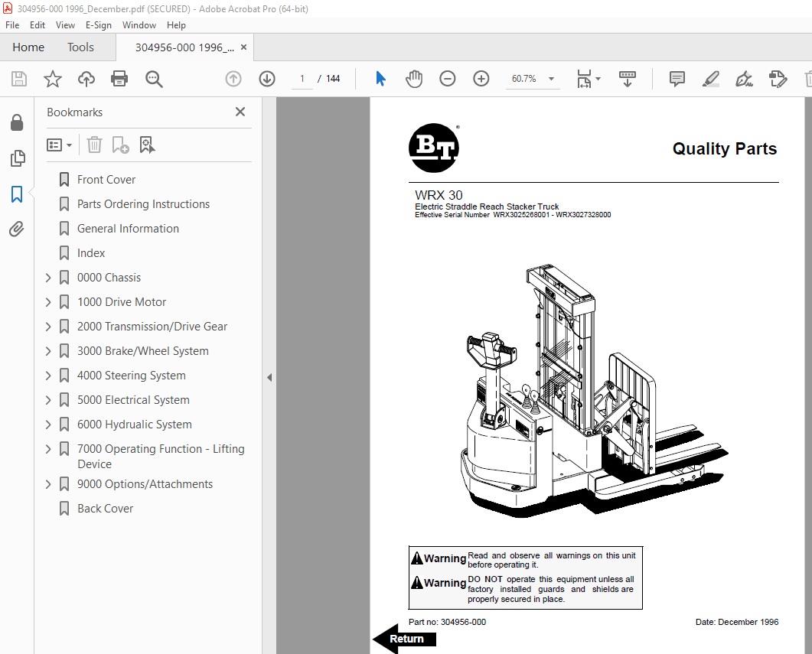Click the Return arrow button on page
Screen dimensions: 812x654
[x=404, y=639]
